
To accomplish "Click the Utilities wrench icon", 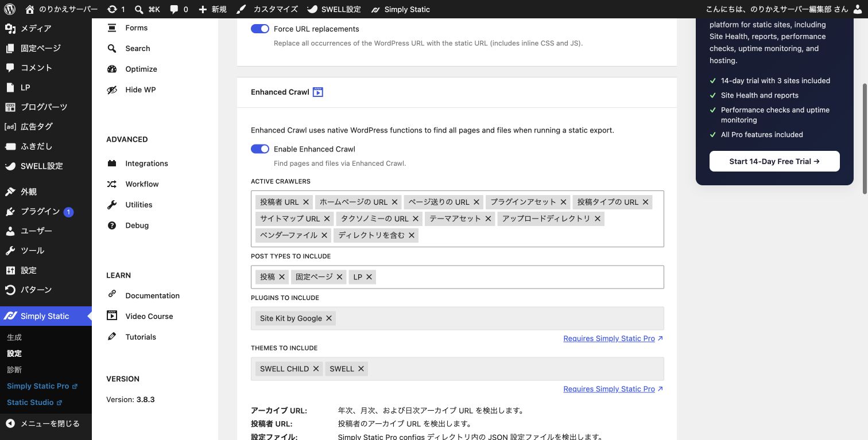I will click(x=112, y=205).
